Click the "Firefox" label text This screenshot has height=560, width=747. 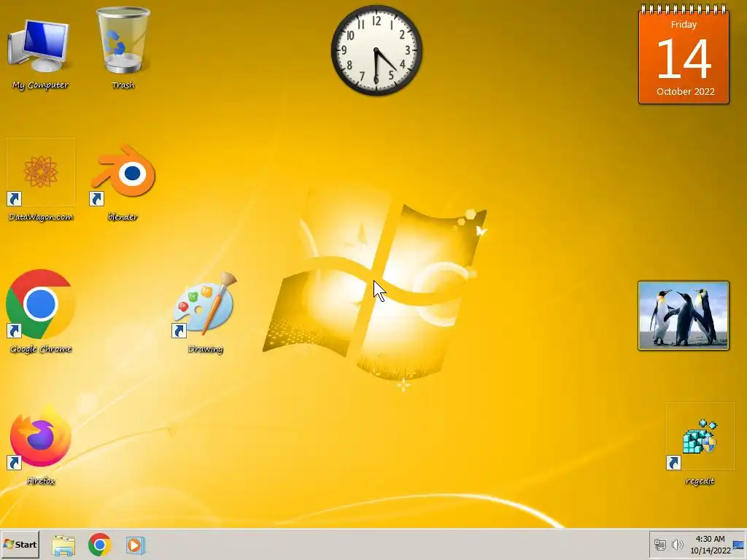(41, 481)
